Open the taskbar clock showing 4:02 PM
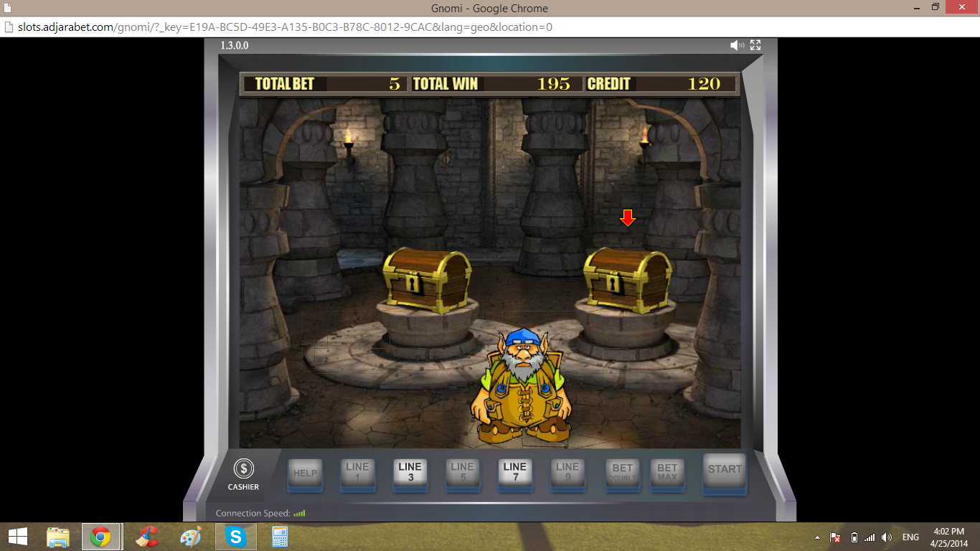 [x=949, y=537]
